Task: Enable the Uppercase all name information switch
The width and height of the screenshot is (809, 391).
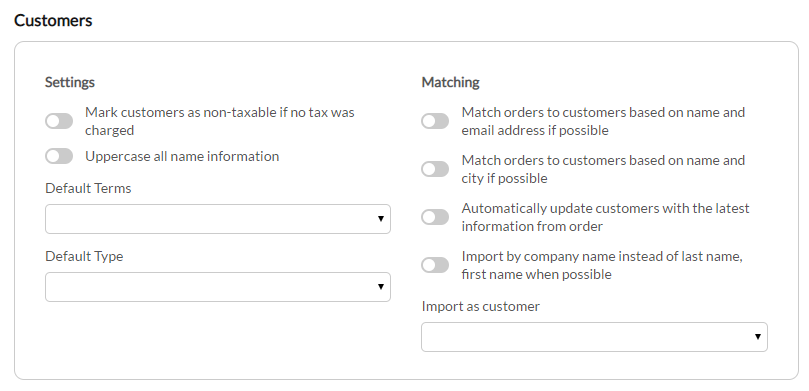Action: coord(59,156)
